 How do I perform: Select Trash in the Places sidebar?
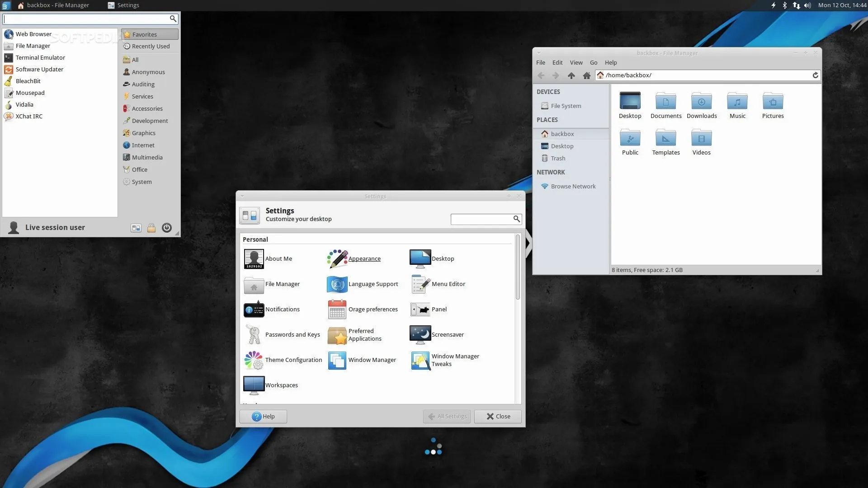(x=558, y=158)
